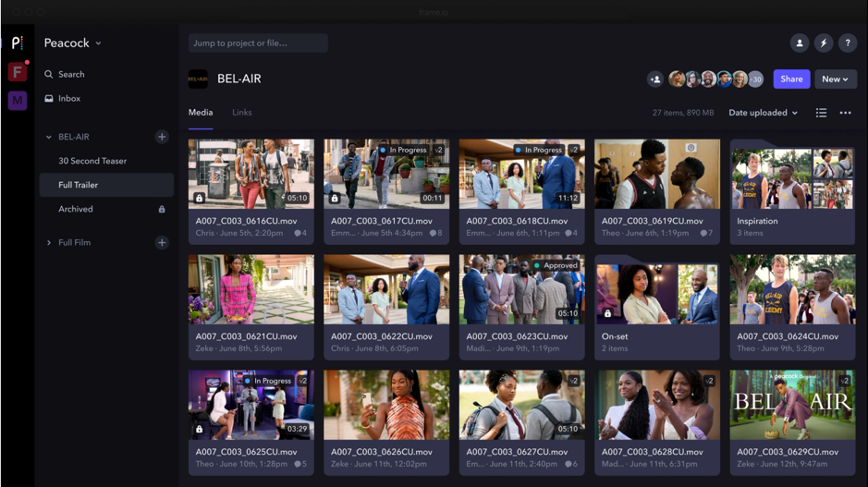Viewport: 868px width, 487px height.
Task: Click the Jump to project search field
Action: click(x=258, y=43)
